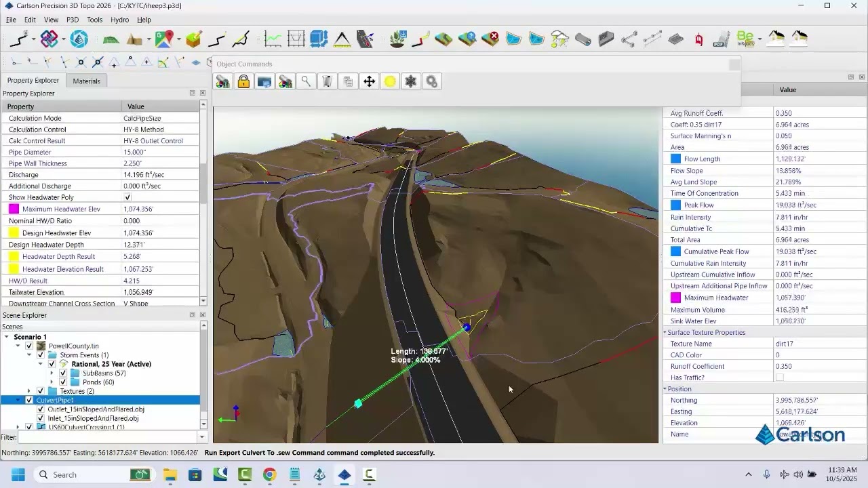Open the File menu
The width and height of the screenshot is (868, 488).
[x=11, y=20]
